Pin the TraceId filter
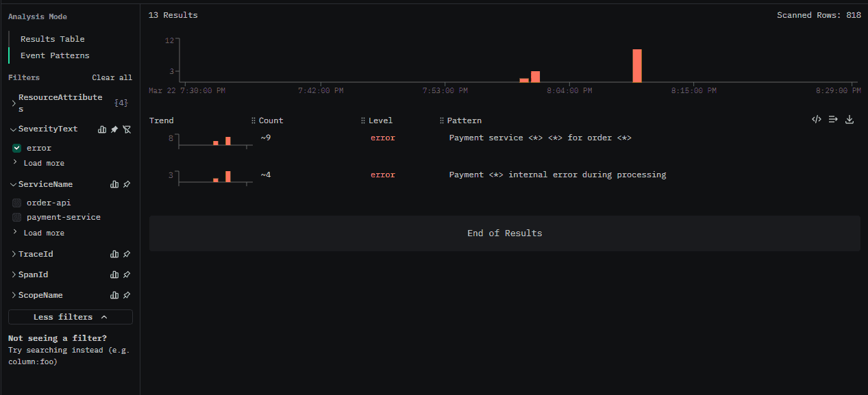The image size is (868, 395). point(127,255)
